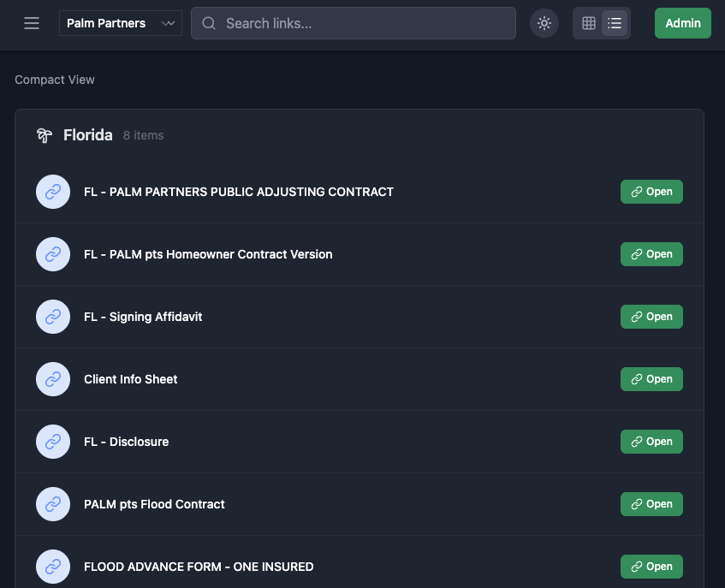Toggle light mode with the sun icon
The height and width of the screenshot is (588, 725).
pos(544,23)
